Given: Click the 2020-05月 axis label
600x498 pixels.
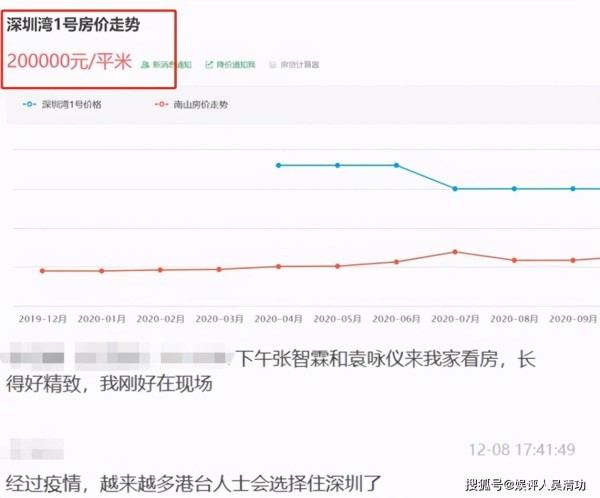Looking at the screenshot, I should [x=337, y=319].
